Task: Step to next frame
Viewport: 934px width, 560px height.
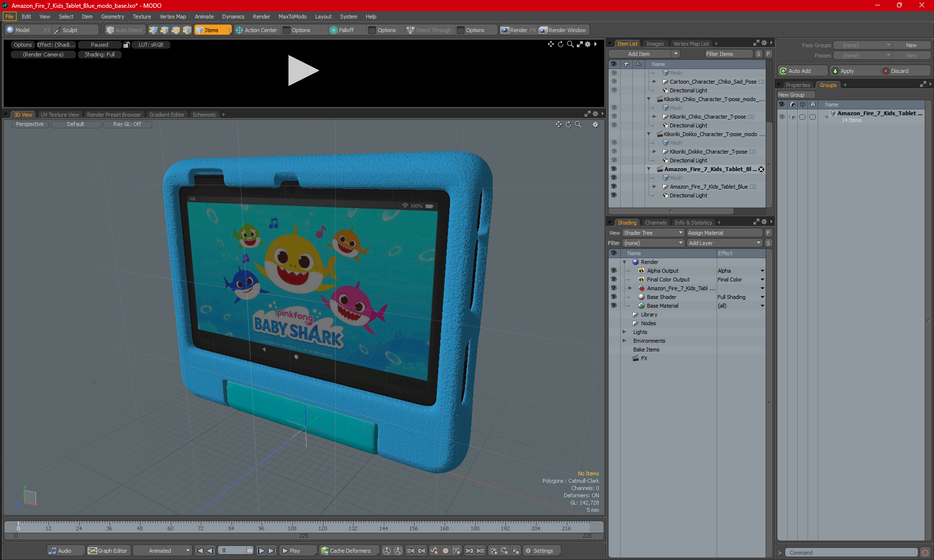Action: click(x=261, y=551)
